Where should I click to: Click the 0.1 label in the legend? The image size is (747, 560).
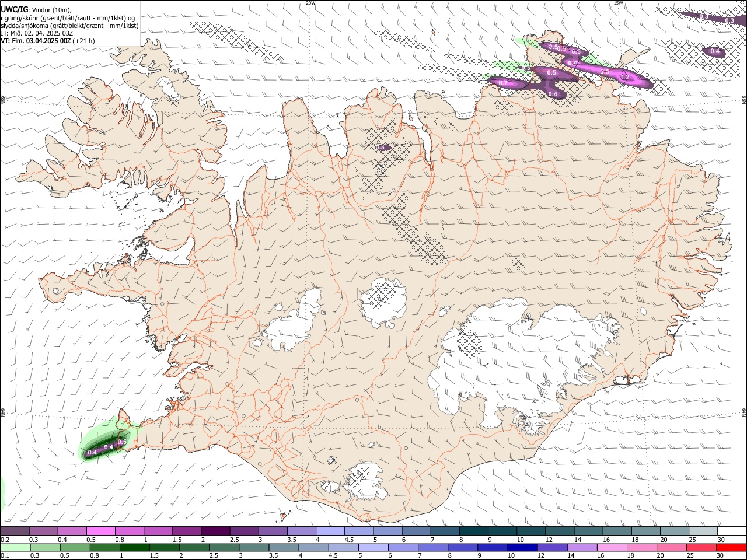point(5,555)
